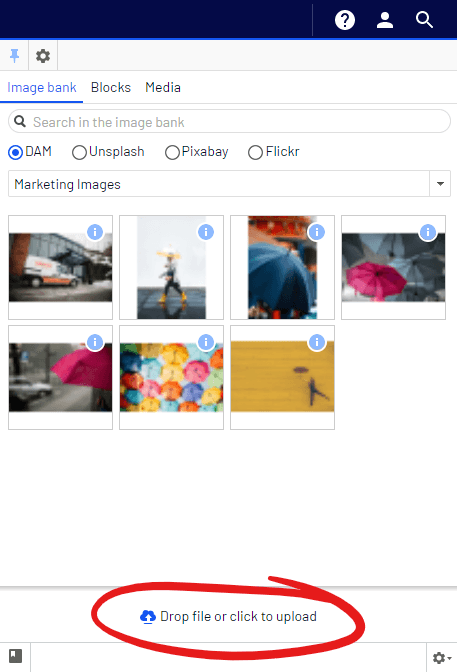This screenshot has width=457, height=672.
Task: Click the bookmark icon at bottom left
Action: tap(15, 656)
